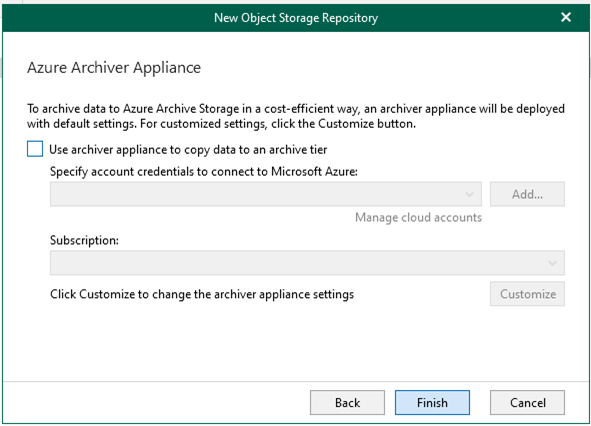Close the New Object Storage Repository dialog
Image resolution: width=591 pixels, height=426 pixels.
tap(565, 17)
